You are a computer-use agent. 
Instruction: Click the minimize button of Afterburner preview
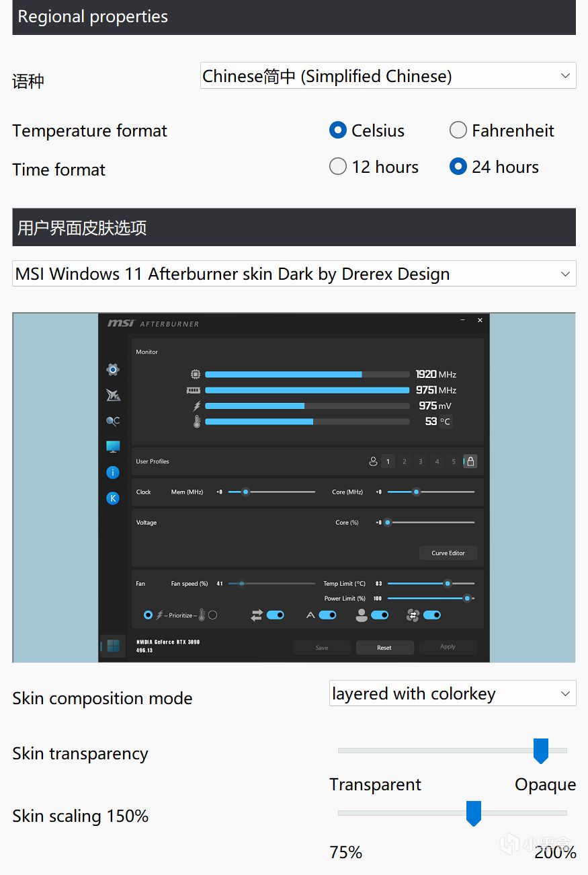click(463, 320)
